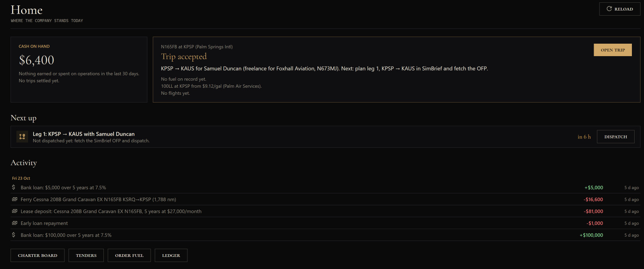Select the Lease deposit activity entry

pos(326,211)
